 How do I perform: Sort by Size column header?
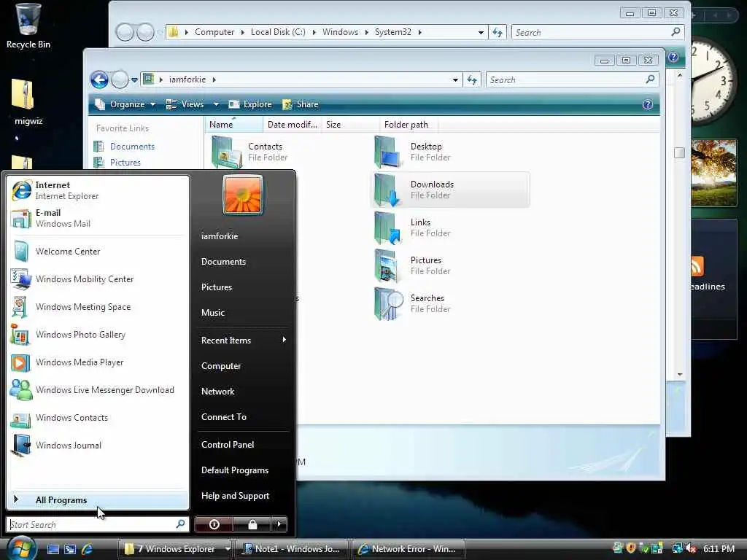tap(351, 124)
